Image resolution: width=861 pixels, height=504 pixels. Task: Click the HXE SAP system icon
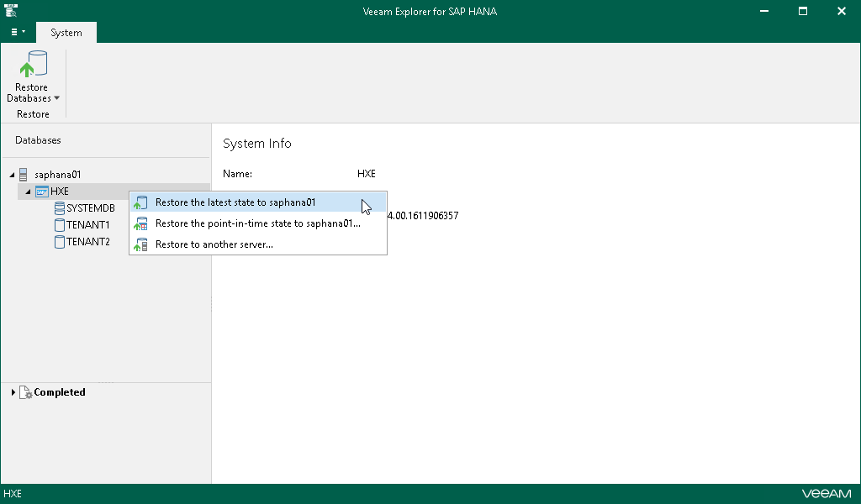41,192
